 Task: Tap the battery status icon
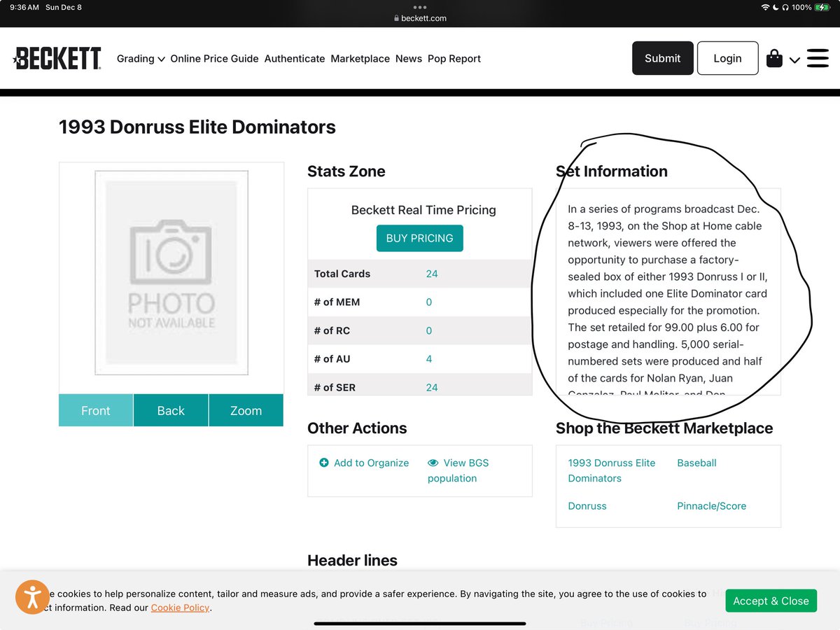823,8
